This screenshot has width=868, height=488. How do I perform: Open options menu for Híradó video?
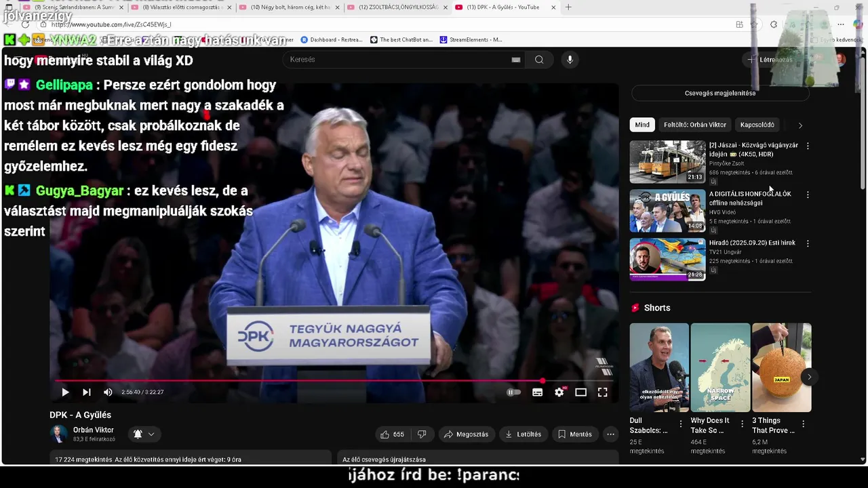click(807, 243)
